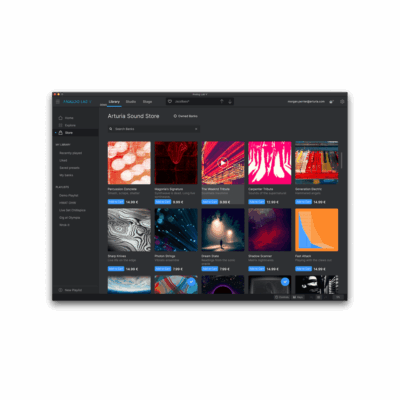Add Sharp Knives to cart
400x400 pixels.
pos(116,269)
